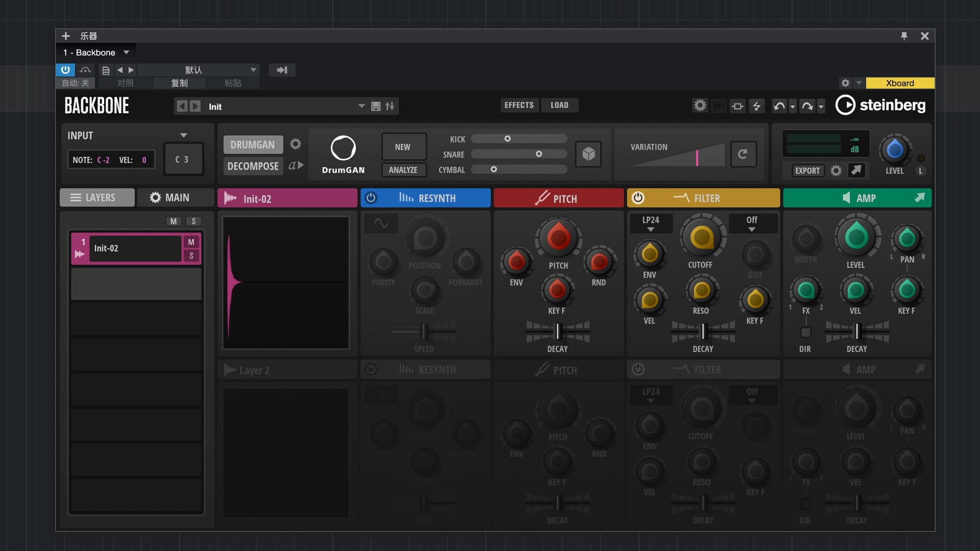The width and height of the screenshot is (980, 551).
Task: Save preset with the floppy disk icon
Action: (x=376, y=106)
